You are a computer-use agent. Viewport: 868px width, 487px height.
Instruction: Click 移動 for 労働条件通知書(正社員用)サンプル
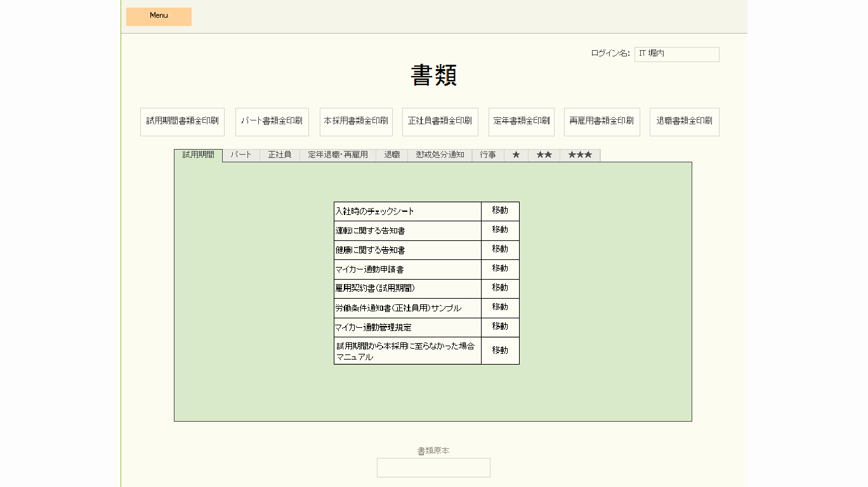[500, 308]
